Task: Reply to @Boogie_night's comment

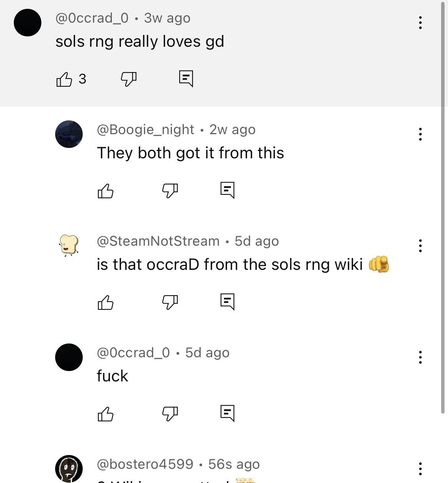Action: point(227,189)
